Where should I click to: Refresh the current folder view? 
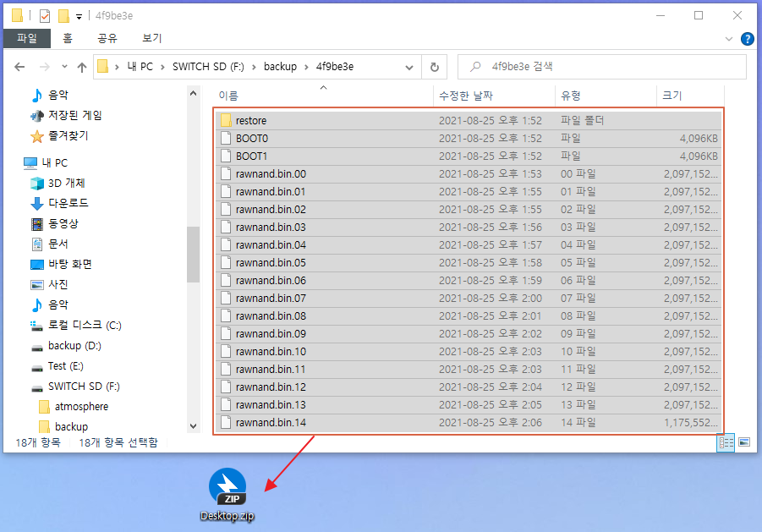click(435, 67)
